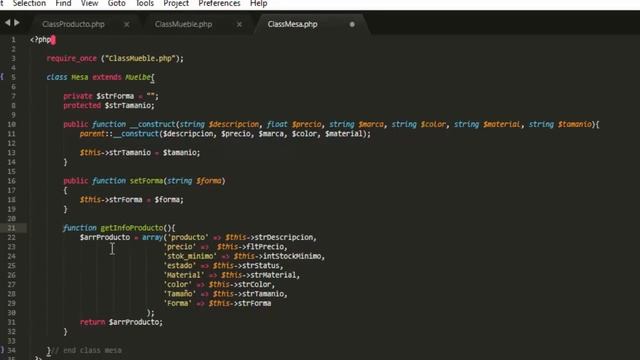
Task: Open the Tools menu
Action: 144,4
